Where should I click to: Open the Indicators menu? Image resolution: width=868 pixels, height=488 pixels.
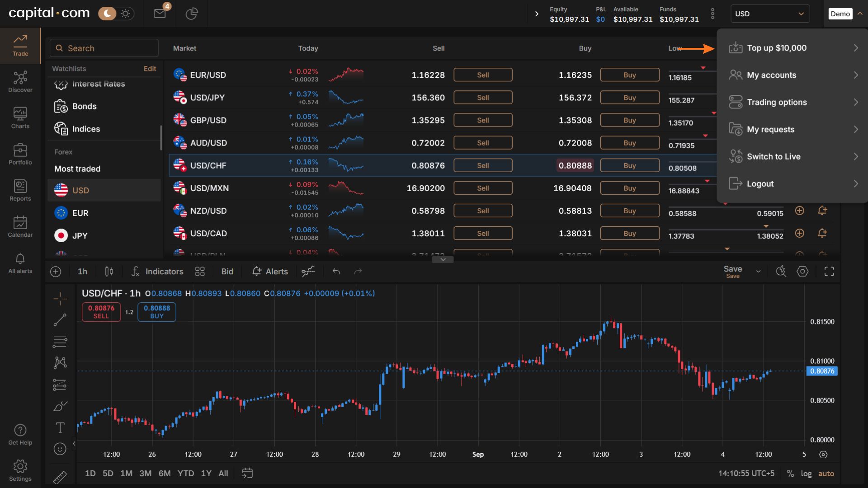pos(157,271)
